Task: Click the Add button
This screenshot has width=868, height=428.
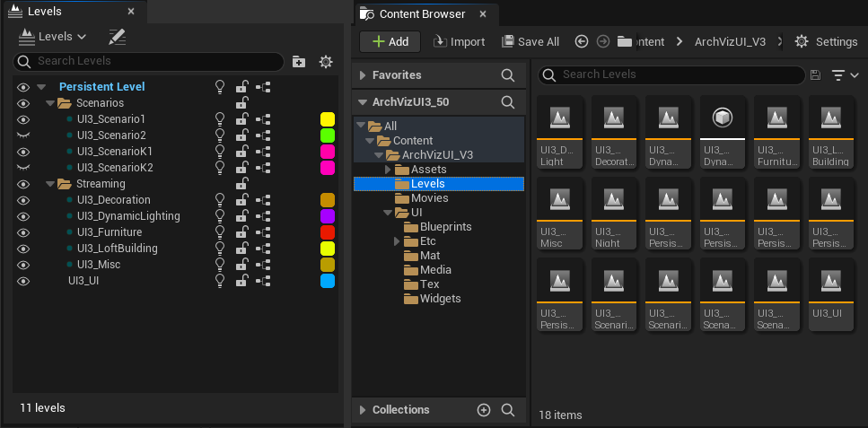Action: [390, 41]
